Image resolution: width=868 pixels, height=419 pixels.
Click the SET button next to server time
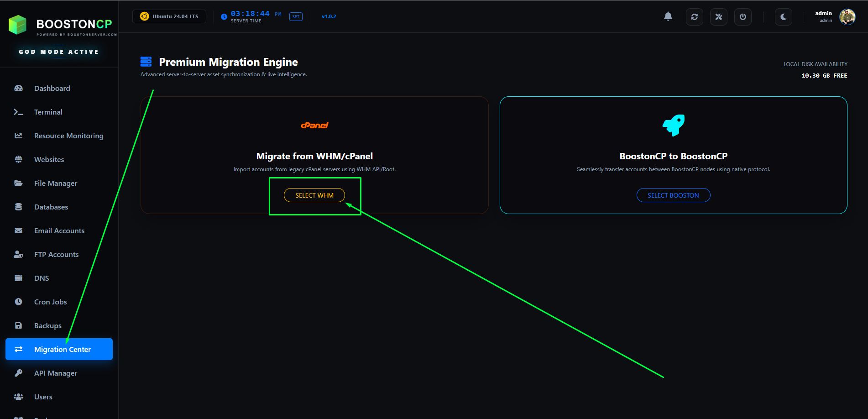pos(296,16)
